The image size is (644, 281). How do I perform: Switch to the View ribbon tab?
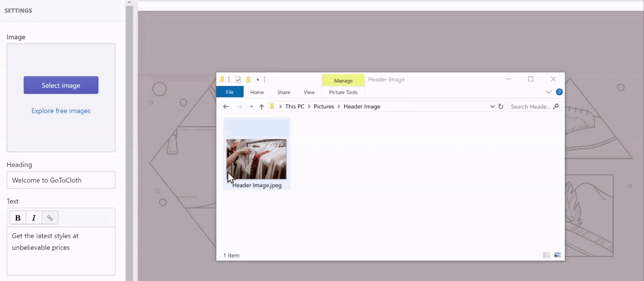309,92
